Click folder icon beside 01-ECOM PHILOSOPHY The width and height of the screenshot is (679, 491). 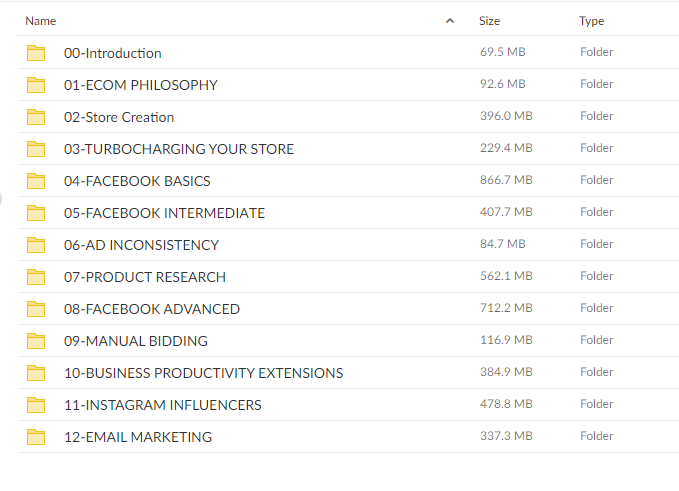pos(36,85)
